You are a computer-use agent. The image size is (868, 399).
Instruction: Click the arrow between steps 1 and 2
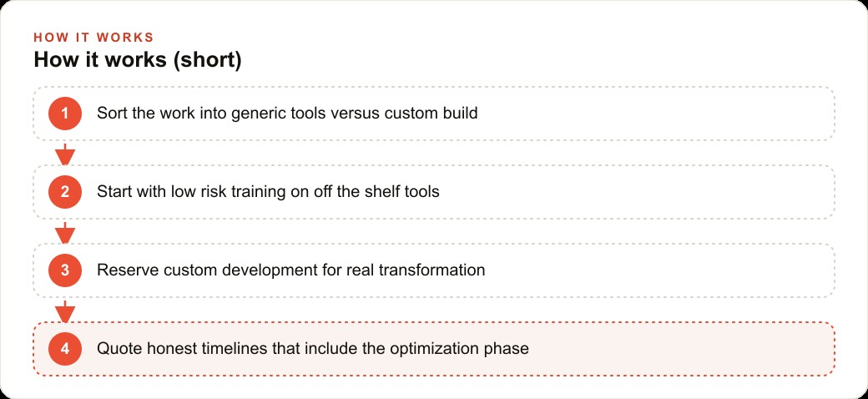(65, 154)
